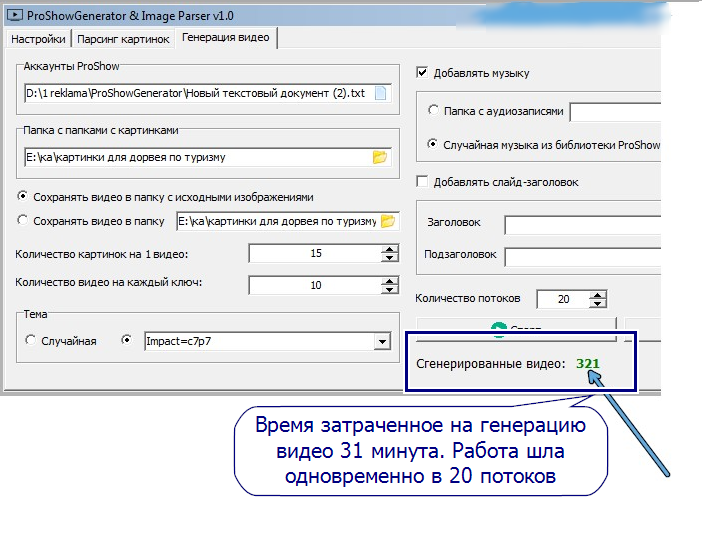Increase the Количество потоков value
Image resolution: width=702 pixels, height=533 pixels.
click(598, 295)
